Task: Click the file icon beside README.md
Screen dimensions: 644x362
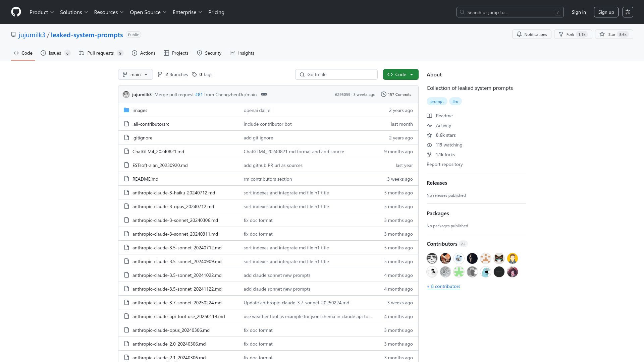Action: pyautogui.click(x=126, y=179)
